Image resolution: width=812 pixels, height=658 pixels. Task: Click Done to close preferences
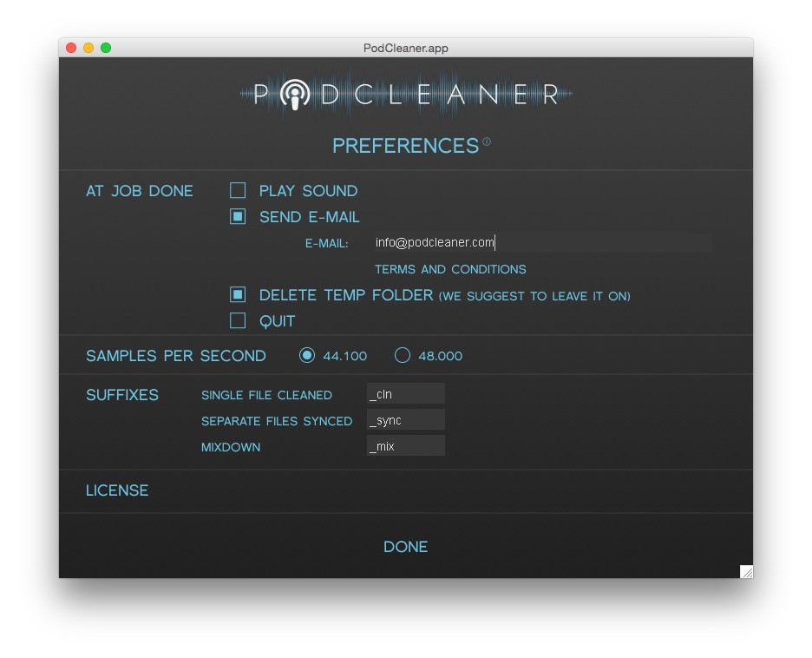[405, 547]
